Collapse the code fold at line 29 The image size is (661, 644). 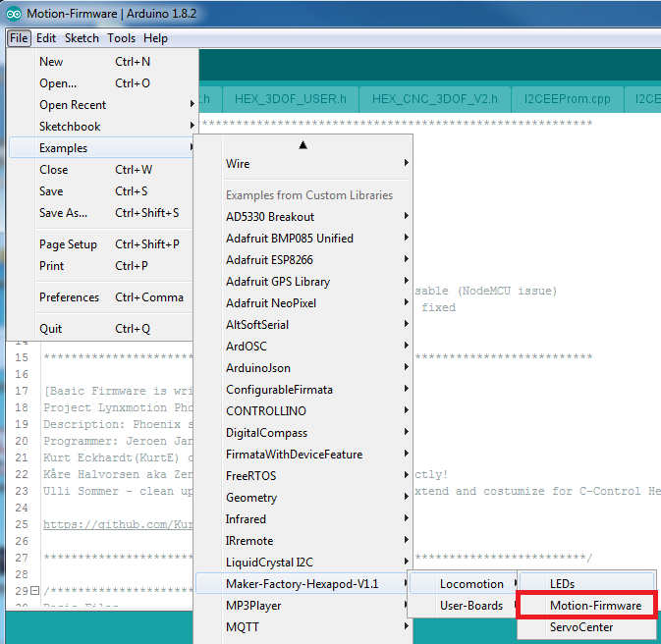click(35, 591)
